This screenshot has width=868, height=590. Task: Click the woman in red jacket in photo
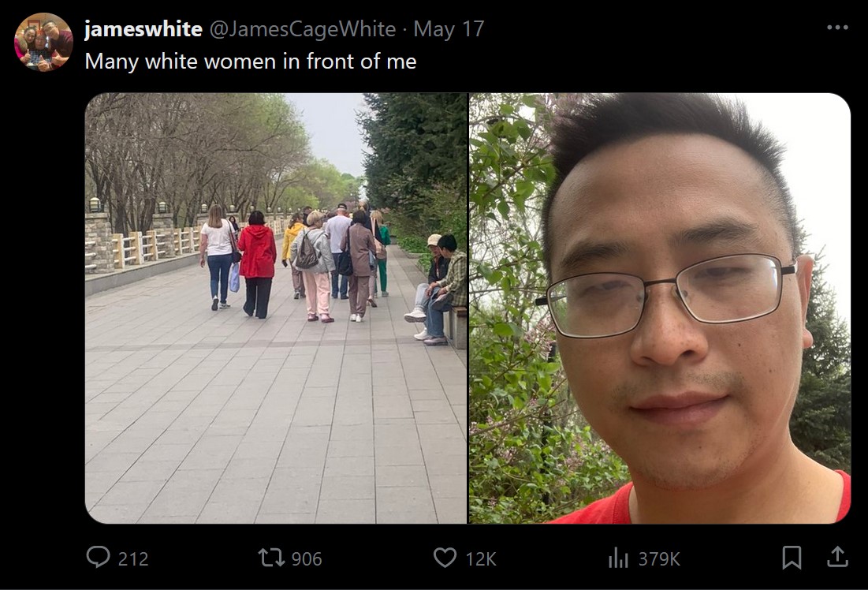click(x=257, y=264)
